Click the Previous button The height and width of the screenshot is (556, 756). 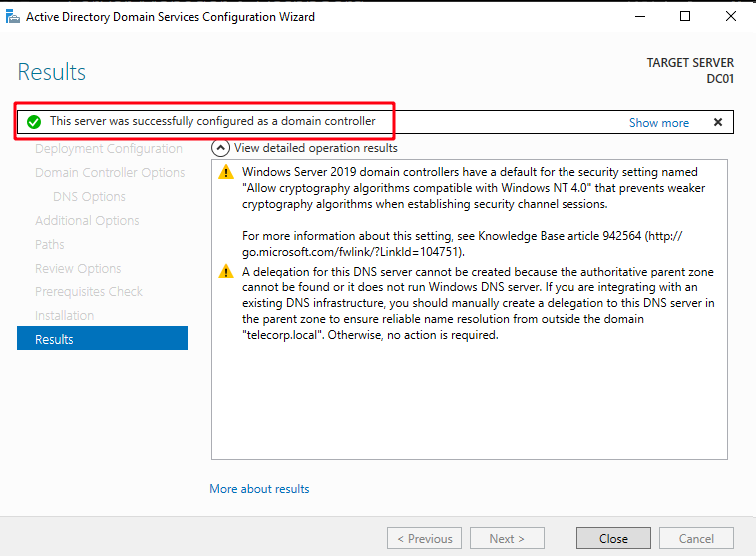tap(424, 538)
